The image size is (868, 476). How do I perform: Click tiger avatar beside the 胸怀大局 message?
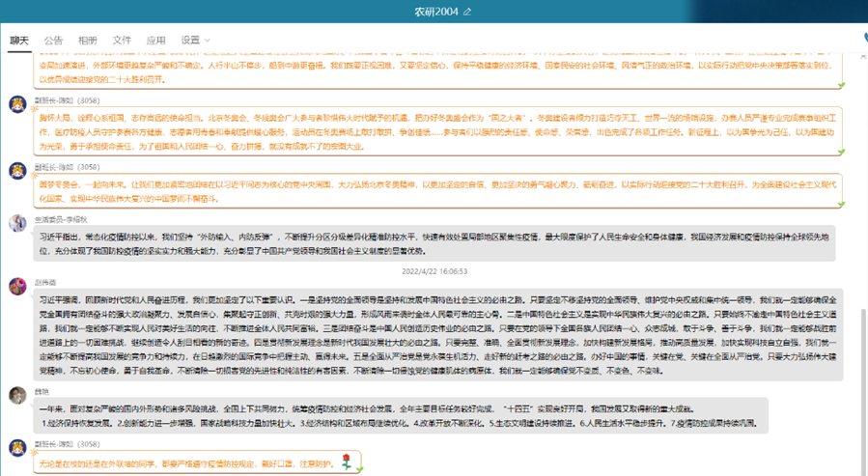[x=17, y=104]
